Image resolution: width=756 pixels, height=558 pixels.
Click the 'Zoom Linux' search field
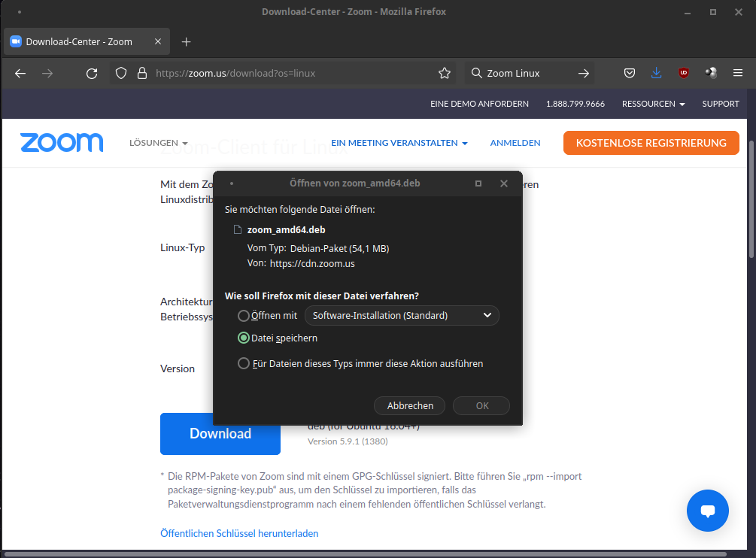tap(529, 73)
